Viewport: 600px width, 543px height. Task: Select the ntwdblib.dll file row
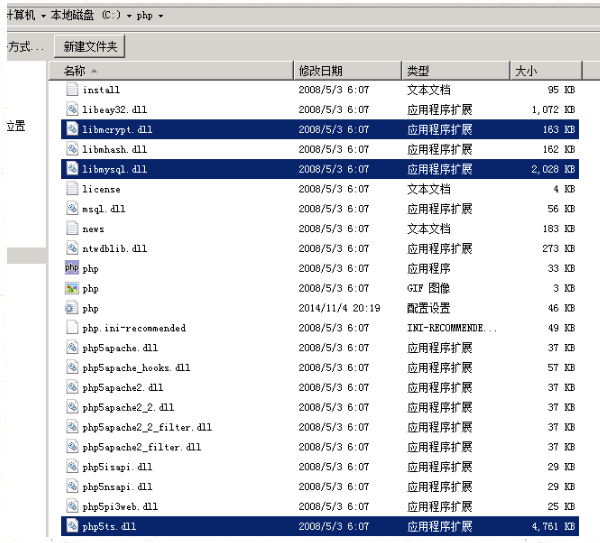tap(114, 248)
